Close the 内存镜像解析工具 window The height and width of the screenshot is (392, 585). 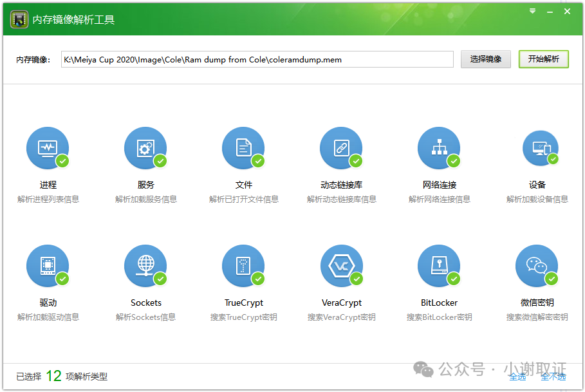(x=567, y=12)
